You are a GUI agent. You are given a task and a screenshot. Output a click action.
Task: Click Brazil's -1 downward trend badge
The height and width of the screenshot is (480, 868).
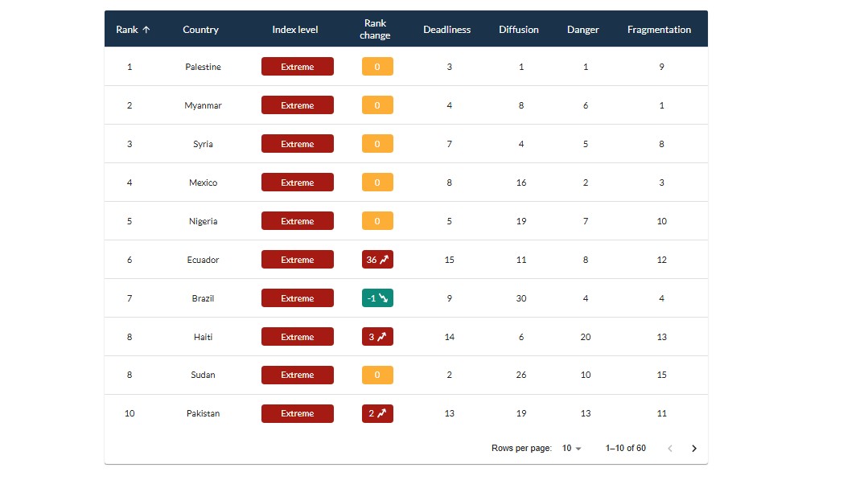tap(377, 298)
